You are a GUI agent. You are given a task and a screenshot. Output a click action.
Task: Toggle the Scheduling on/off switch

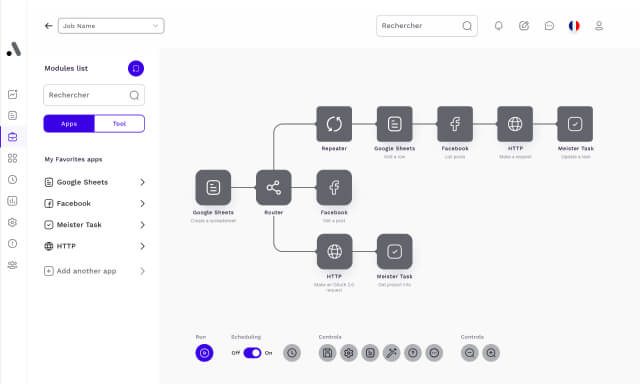pyautogui.click(x=252, y=353)
